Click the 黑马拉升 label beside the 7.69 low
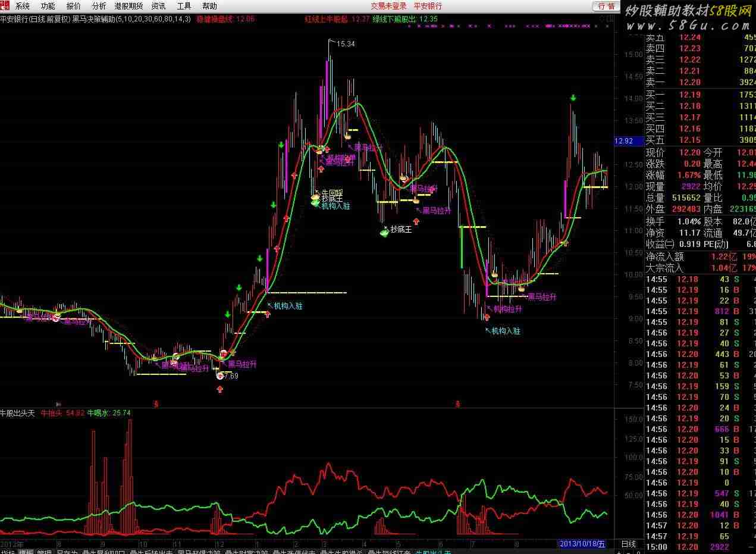Viewport: 756px width, 554px height. (243, 364)
